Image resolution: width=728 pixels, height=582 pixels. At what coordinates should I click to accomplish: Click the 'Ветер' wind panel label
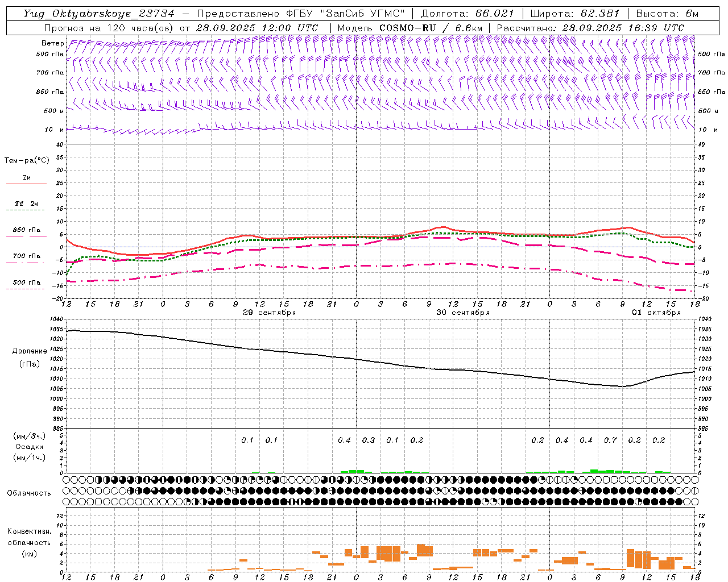pyautogui.click(x=52, y=43)
